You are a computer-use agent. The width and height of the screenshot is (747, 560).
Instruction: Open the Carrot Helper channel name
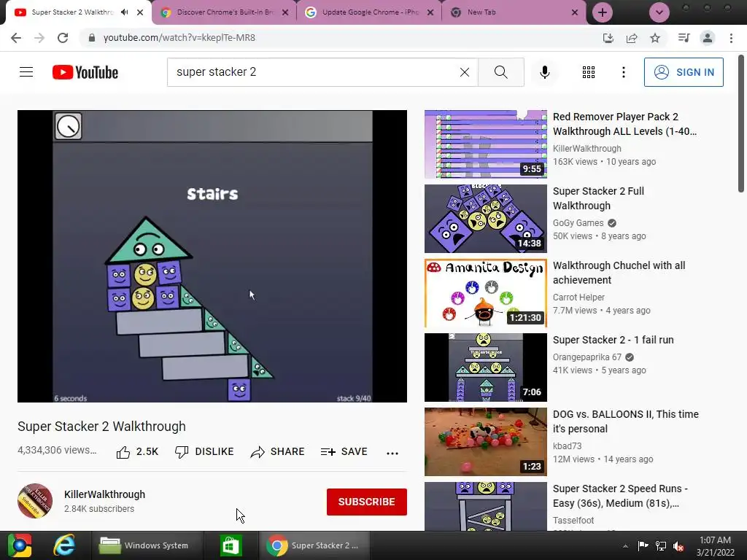[578, 297]
